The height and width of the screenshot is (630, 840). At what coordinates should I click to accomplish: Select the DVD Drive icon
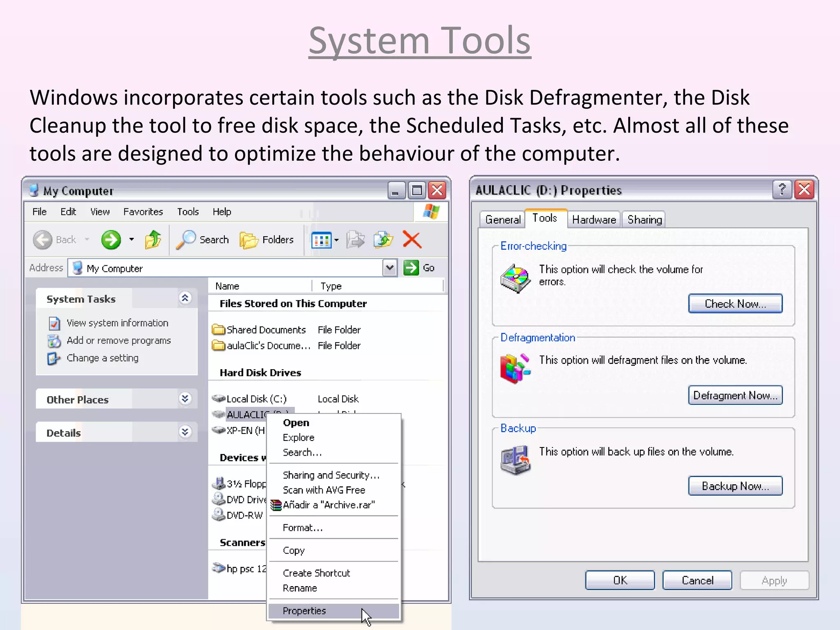coord(219,499)
